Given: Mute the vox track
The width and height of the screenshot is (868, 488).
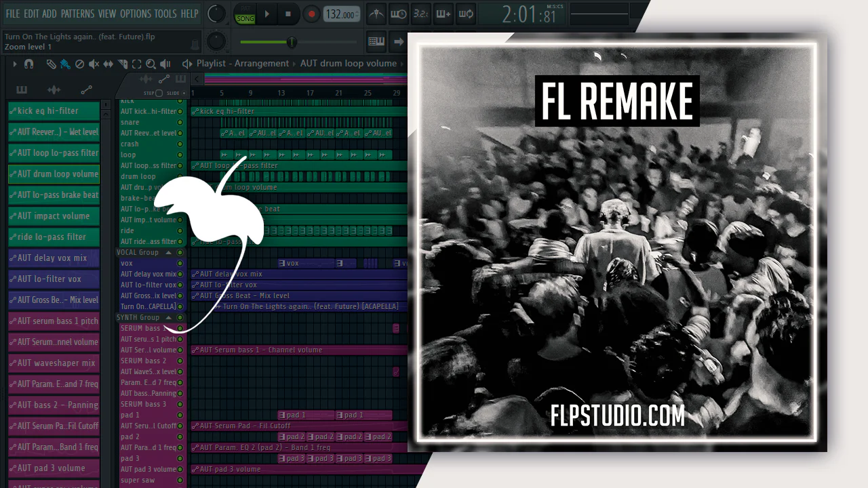Looking at the screenshot, I should click(180, 264).
